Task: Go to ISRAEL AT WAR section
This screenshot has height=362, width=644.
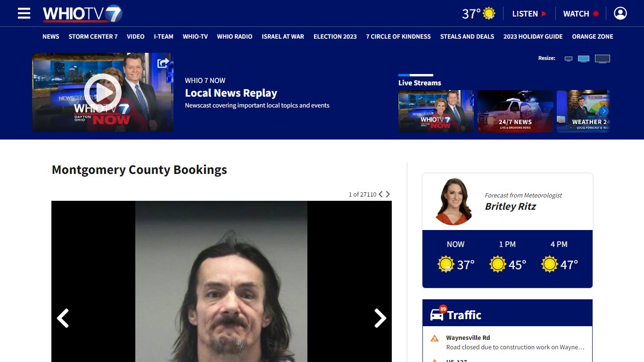Action: pyautogui.click(x=283, y=36)
